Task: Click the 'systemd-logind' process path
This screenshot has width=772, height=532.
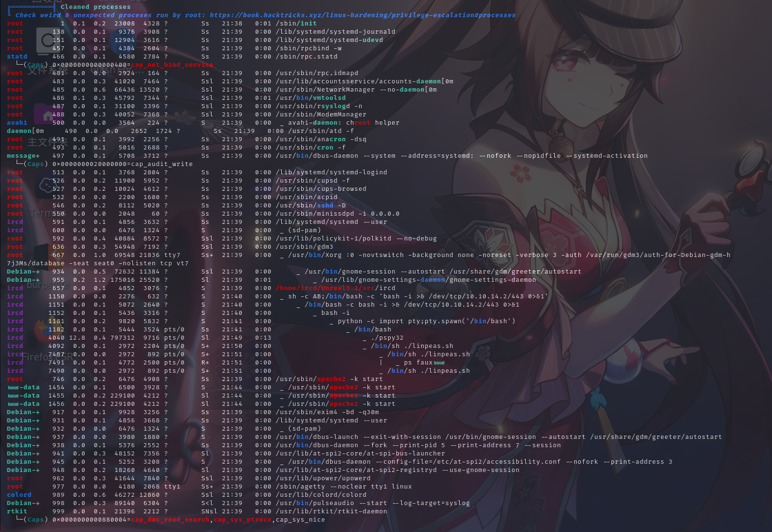Action: click(x=332, y=173)
